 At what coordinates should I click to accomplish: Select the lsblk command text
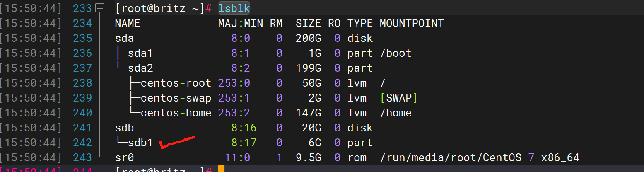[234, 8]
